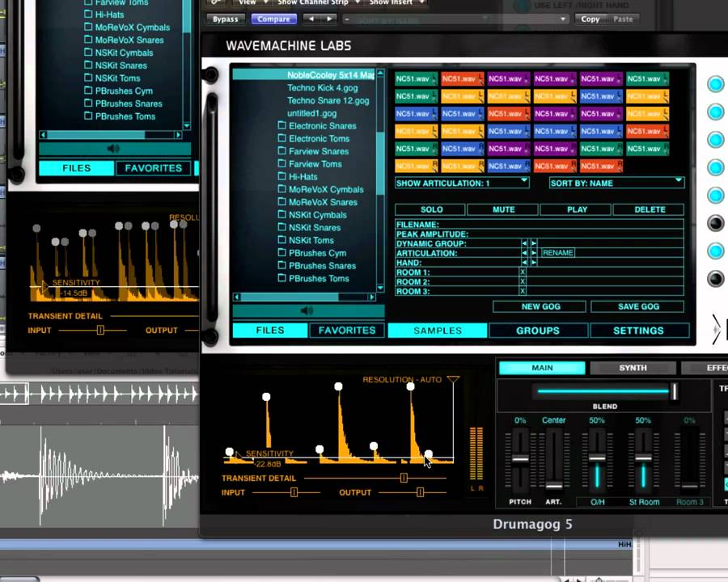The height and width of the screenshot is (582, 728).
Task: Select the Main tab
Action: [x=542, y=368]
